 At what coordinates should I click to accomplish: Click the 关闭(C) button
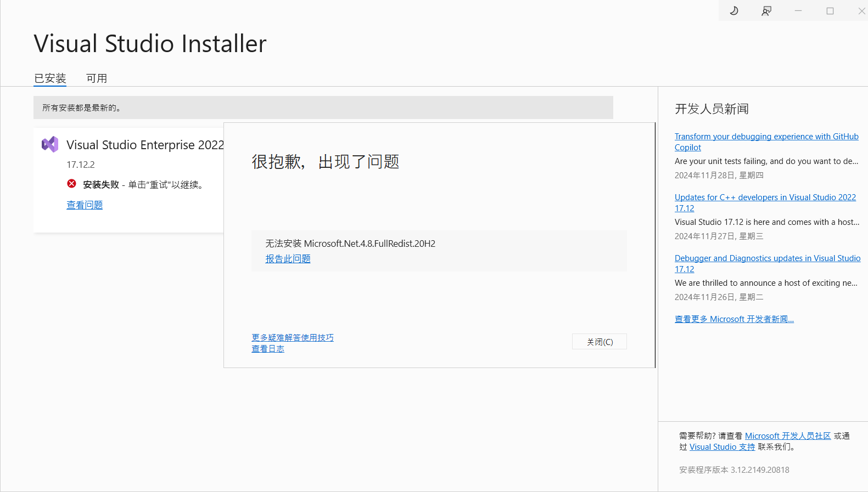click(x=600, y=342)
